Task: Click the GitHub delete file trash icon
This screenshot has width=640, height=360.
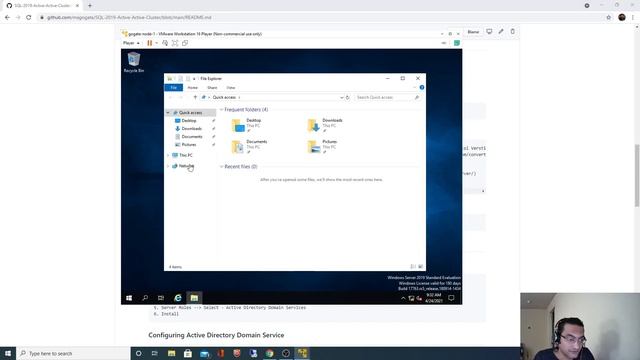Action: pos(513,31)
